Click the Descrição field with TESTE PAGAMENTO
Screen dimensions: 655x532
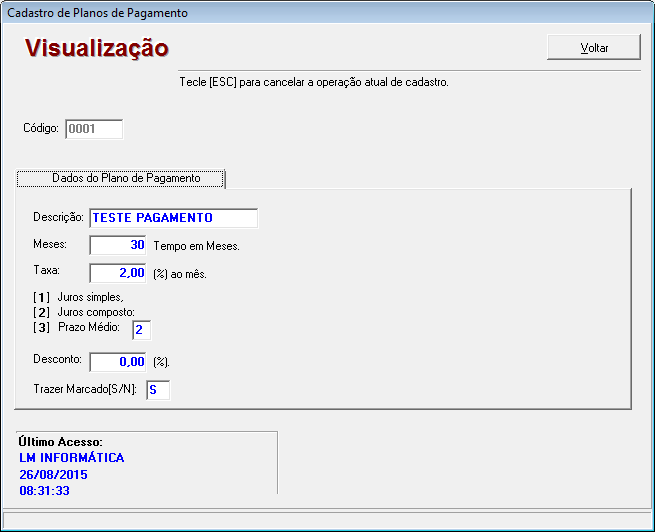coord(173,218)
